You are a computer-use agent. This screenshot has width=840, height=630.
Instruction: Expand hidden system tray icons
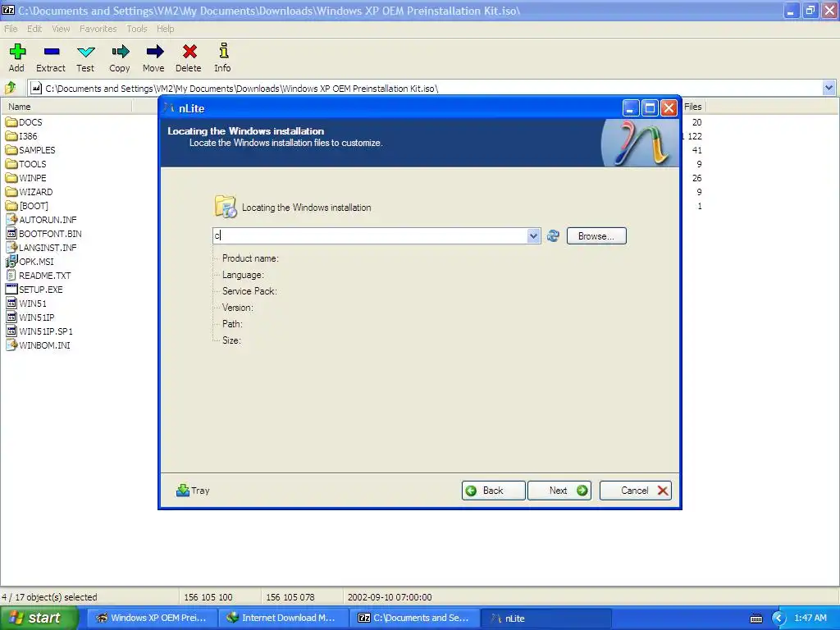(778, 619)
